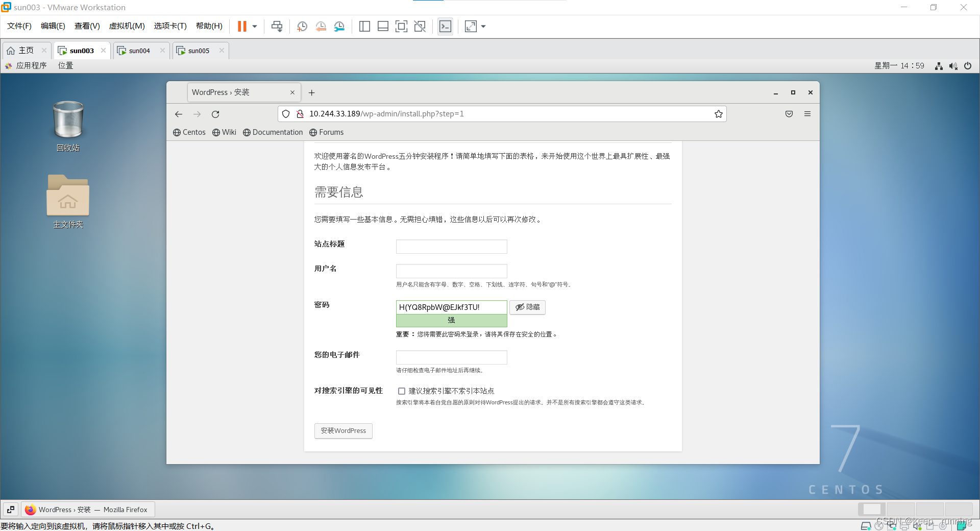Click the window list icon in bottom panel
Viewport: 980px width, 531px height.
pos(11,510)
